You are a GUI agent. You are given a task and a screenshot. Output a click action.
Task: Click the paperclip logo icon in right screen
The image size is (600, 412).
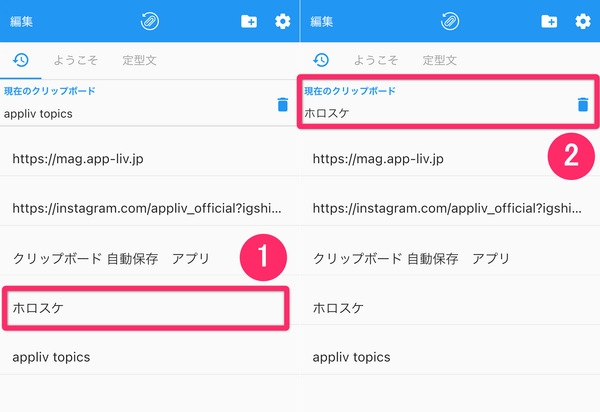pyautogui.click(x=450, y=21)
